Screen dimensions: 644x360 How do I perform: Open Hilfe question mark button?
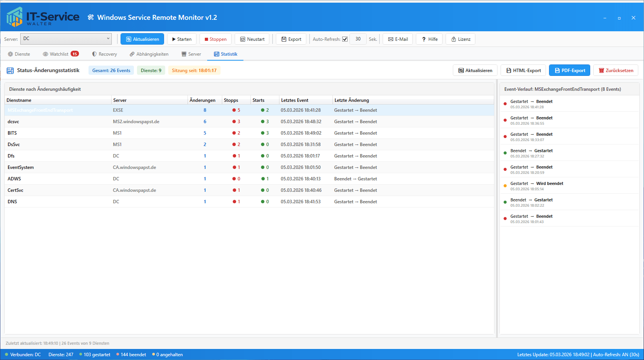tap(429, 39)
